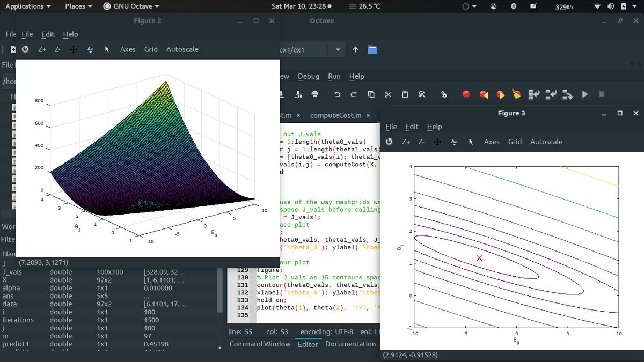The width and height of the screenshot is (644, 362).
Task: Click the debug step icon
Action: tap(533, 94)
